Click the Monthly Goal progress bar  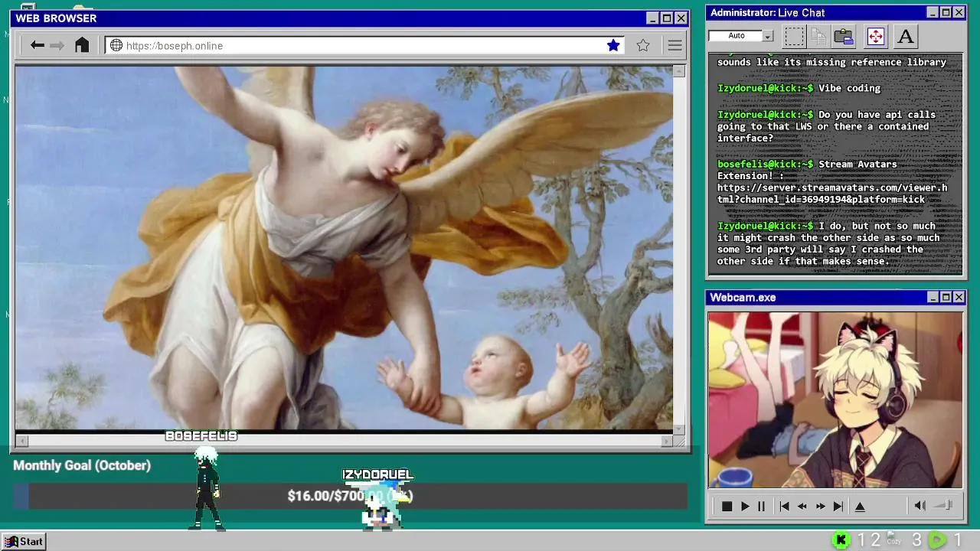350,496
